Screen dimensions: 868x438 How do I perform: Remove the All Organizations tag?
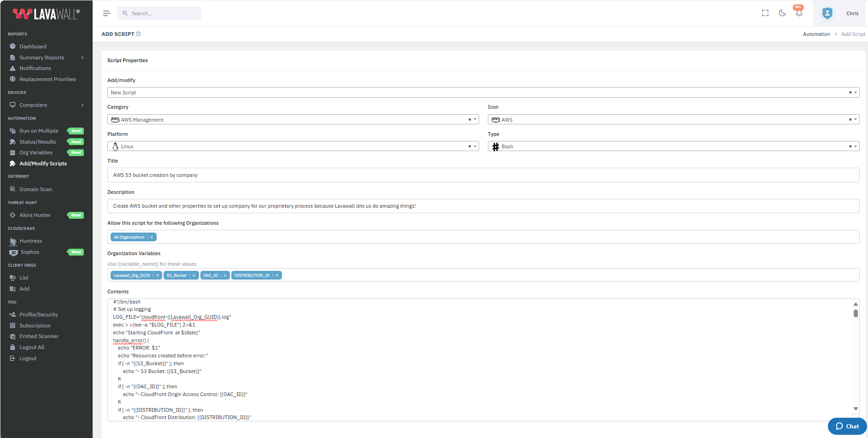point(152,237)
